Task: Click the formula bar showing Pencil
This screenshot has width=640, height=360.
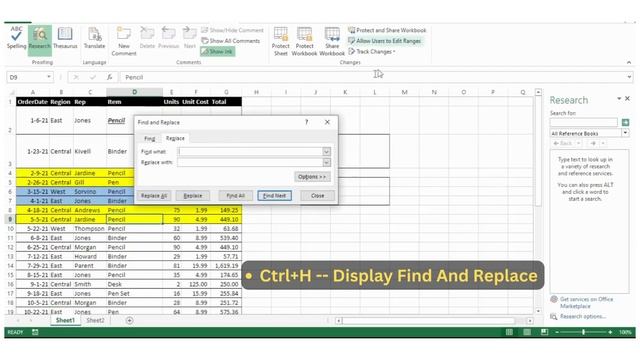Action: (x=373, y=77)
